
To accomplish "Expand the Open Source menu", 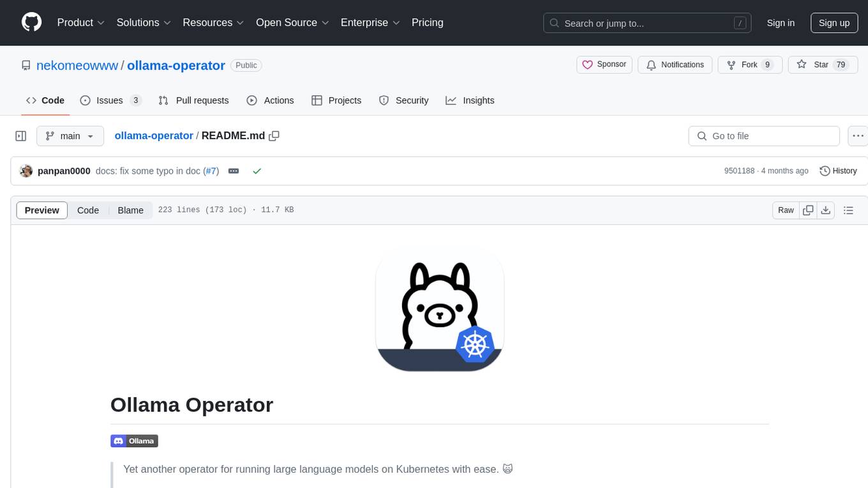I will 292,22.
